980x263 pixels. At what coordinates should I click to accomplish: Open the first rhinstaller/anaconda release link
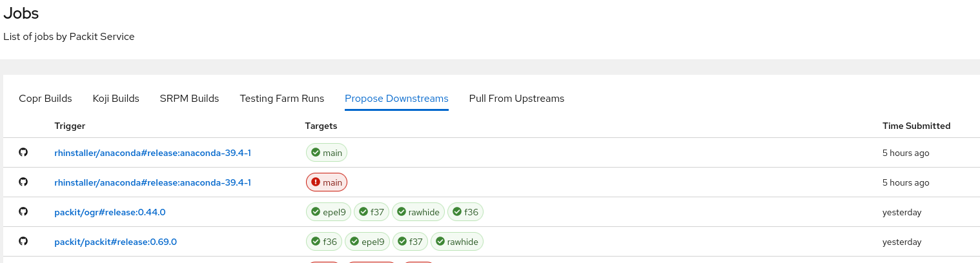pos(152,153)
